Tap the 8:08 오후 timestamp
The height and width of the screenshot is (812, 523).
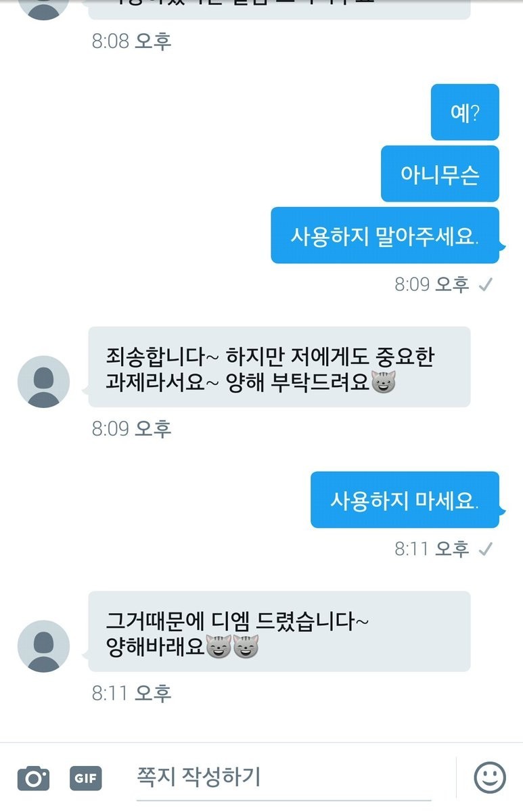click(x=132, y=41)
